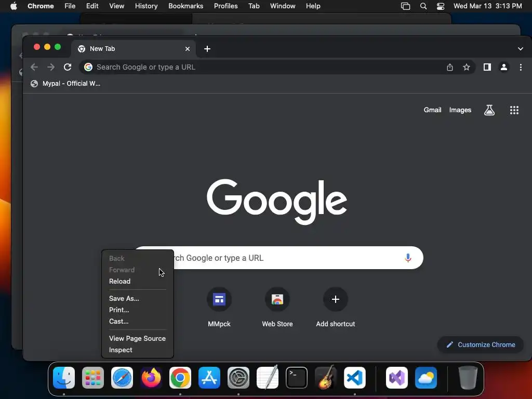This screenshot has height=399, width=532.
Task: Open the MMpck shortcut
Action: point(219,308)
